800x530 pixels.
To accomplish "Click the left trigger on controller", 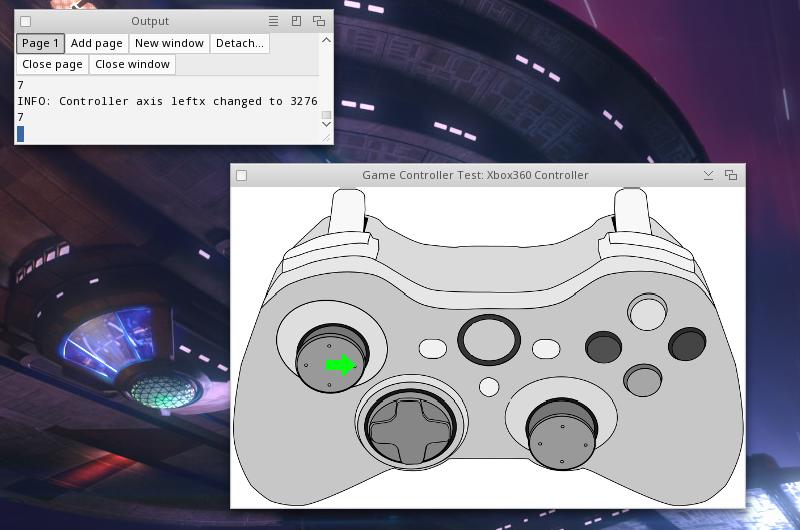I will (348, 212).
